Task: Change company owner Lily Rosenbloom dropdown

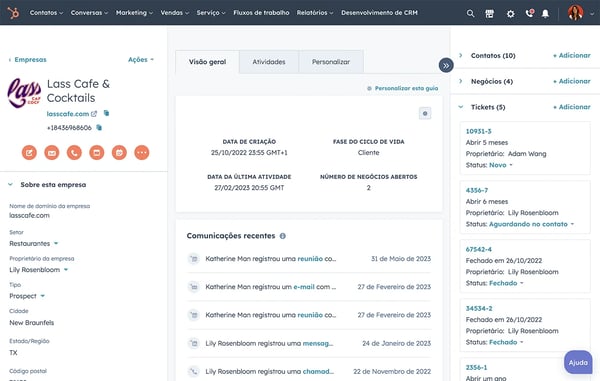Action: click(x=39, y=270)
